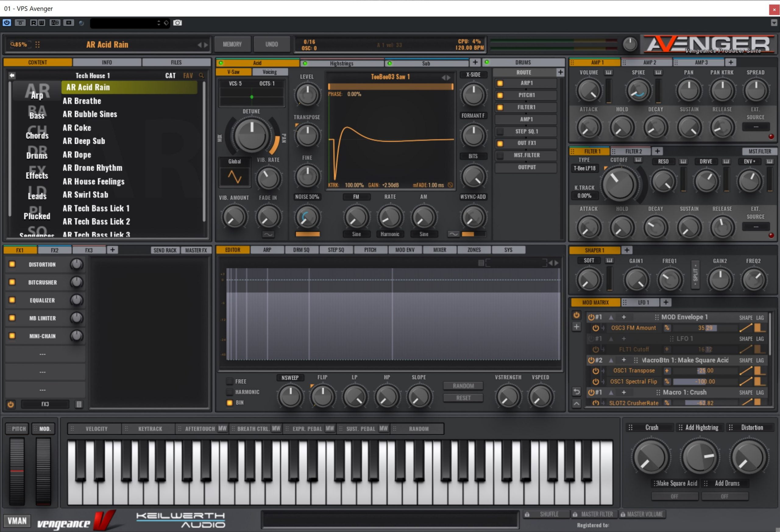The image size is (780, 532).
Task: Click the SEND RACK button
Action: (x=165, y=250)
